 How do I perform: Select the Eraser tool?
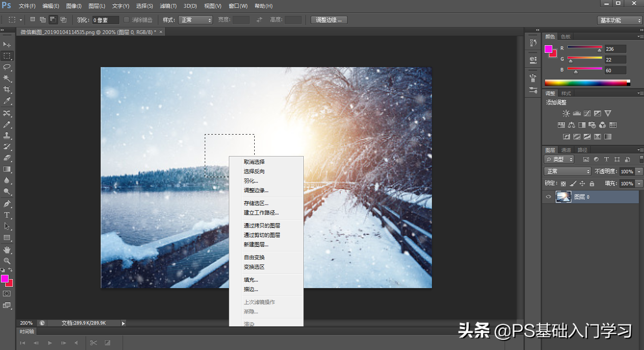click(7, 158)
